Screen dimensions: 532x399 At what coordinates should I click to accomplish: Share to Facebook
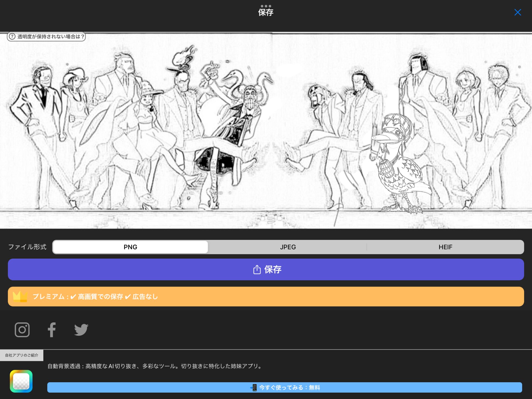pyautogui.click(x=52, y=330)
